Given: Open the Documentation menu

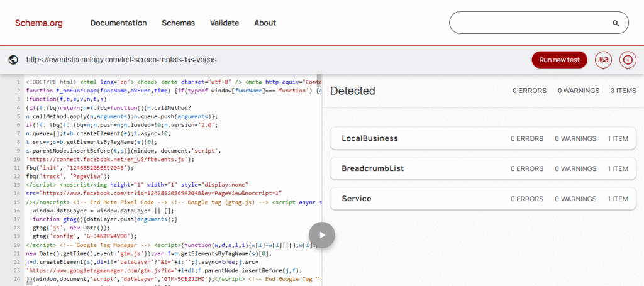Looking at the screenshot, I should pyautogui.click(x=119, y=23).
